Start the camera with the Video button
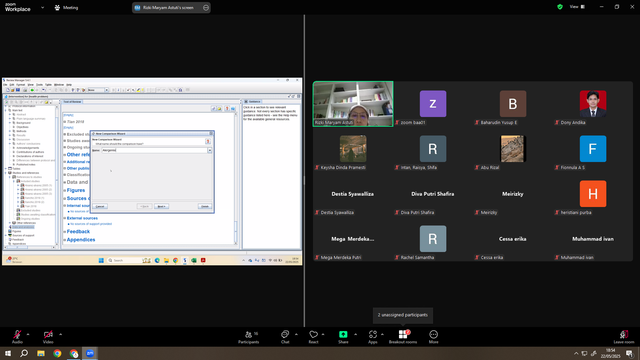Viewport: 640px width, 360px height. coord(48,337)
